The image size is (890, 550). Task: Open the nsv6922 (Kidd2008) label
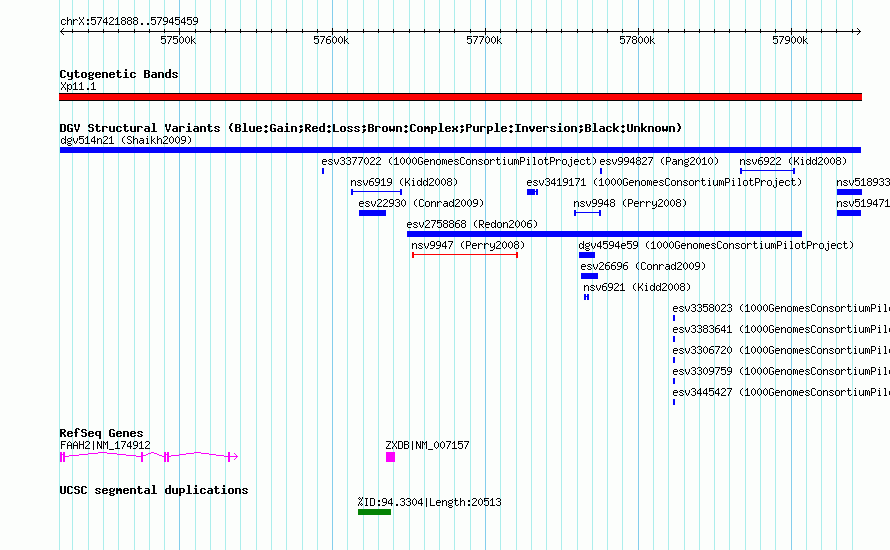click(793, 161)
